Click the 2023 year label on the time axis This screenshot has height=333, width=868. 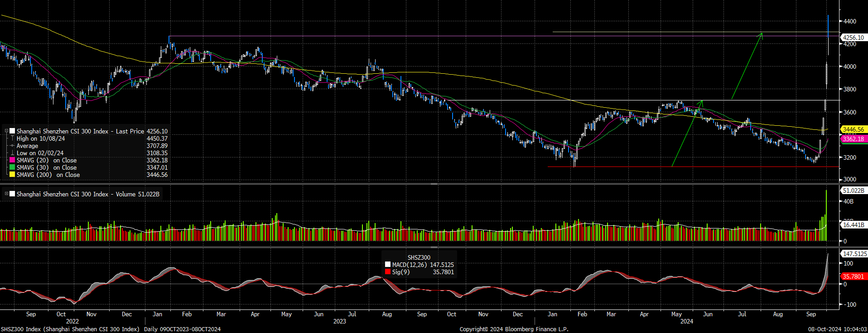coord(339,321)
